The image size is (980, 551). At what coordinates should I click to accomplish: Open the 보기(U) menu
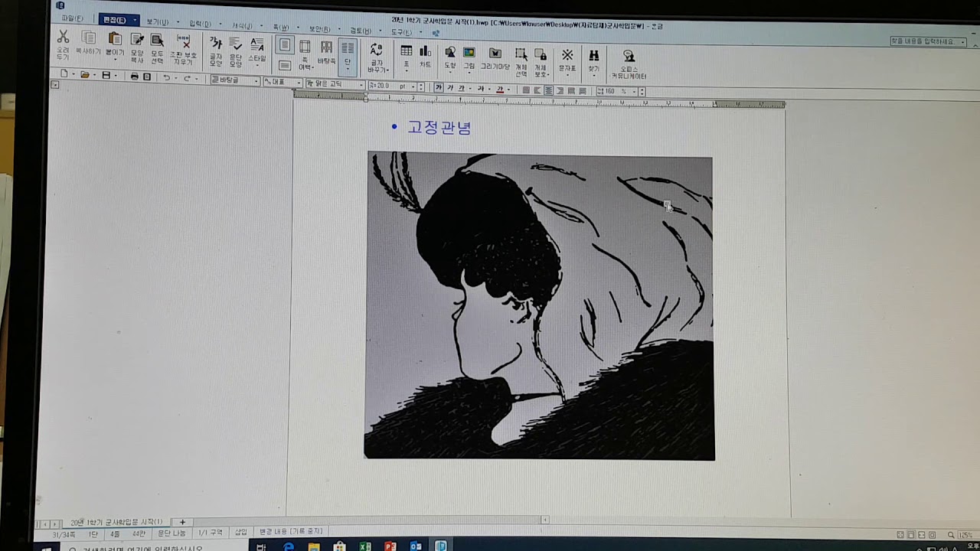tap(157, 21)
